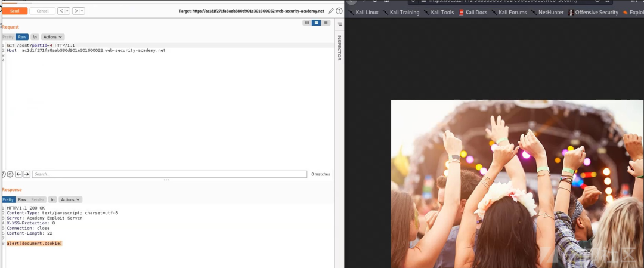Toggle the Inspector panel menu icon

[x=340, y=24]
